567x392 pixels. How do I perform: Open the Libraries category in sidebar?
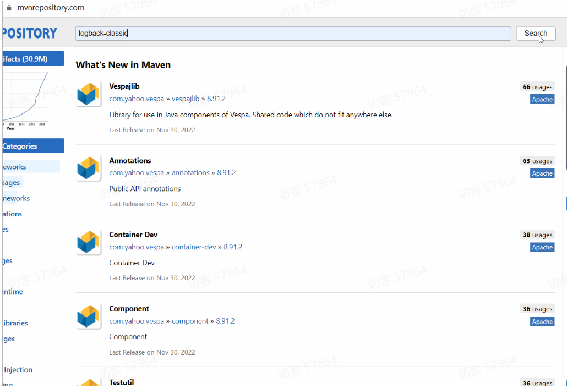click(15, 323)
